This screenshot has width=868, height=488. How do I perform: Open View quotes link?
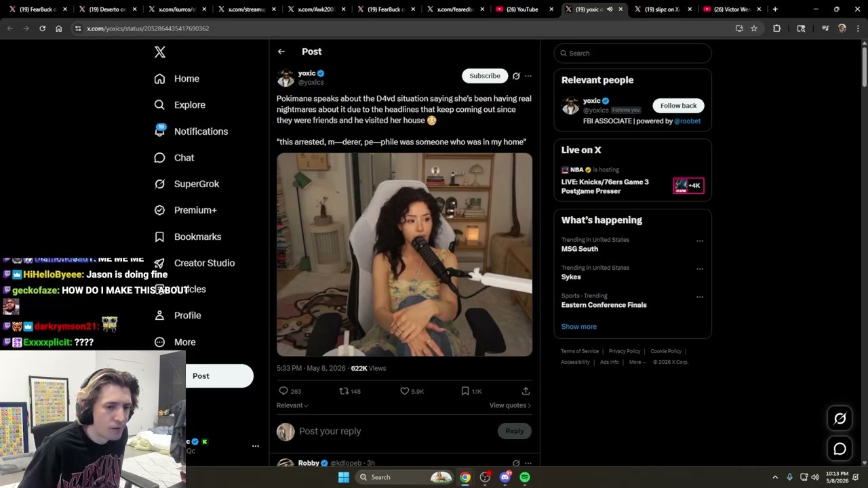[x=510, y=405]
